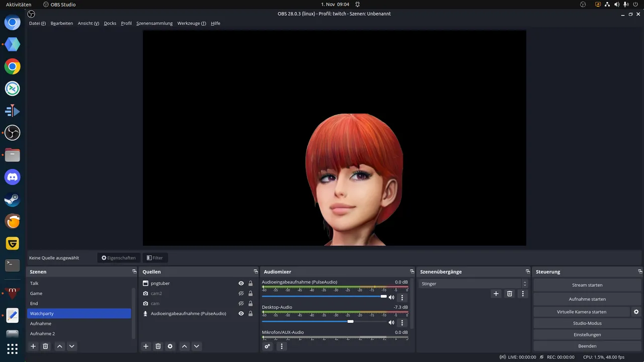Image resolution: width=644 pixels, height=362 pixels.
Task: Open the Bearbeiten menu
Action: [x=62, y=23]
